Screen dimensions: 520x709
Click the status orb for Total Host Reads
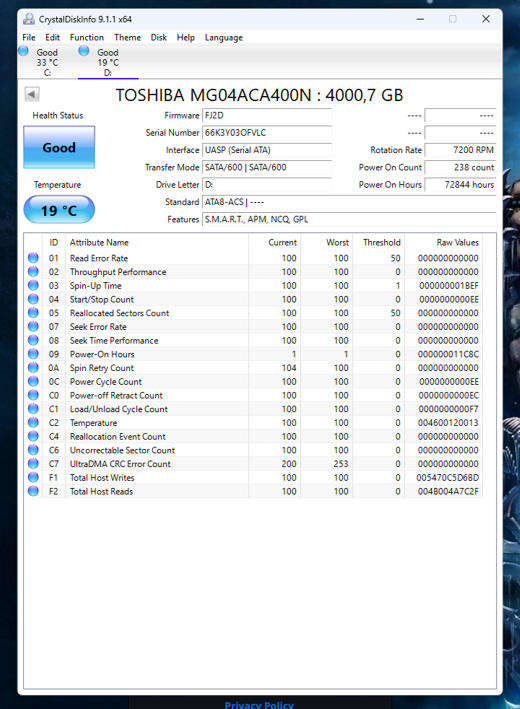coord(33,491)
